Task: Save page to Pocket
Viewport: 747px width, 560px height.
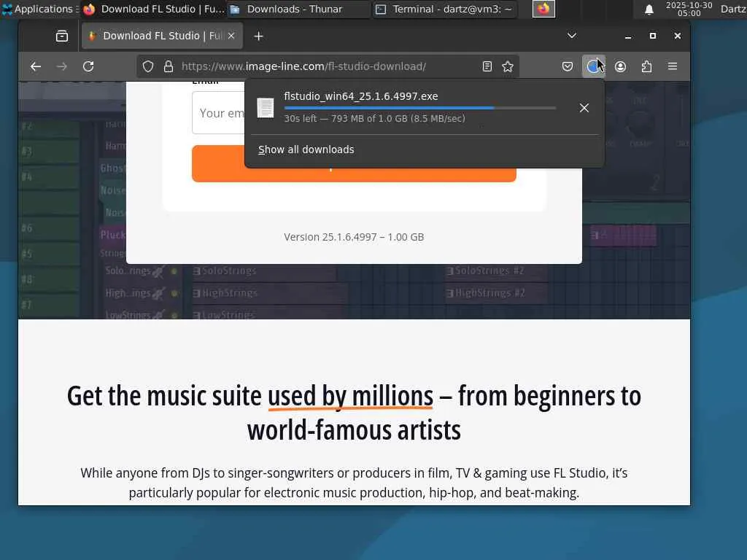Action: pos(568,66)
